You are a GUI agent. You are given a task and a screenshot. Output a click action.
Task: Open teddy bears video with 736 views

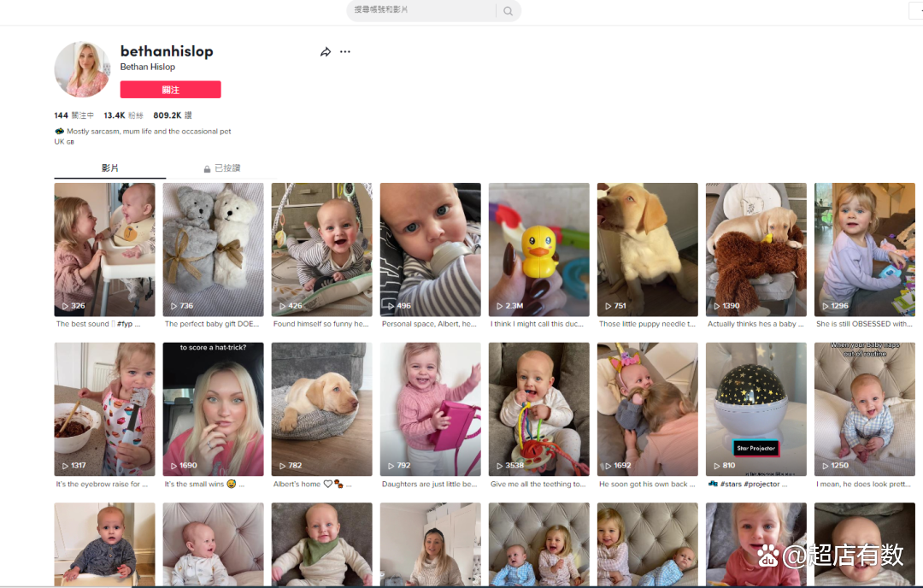pyautogui.click(x=213, y=250)
